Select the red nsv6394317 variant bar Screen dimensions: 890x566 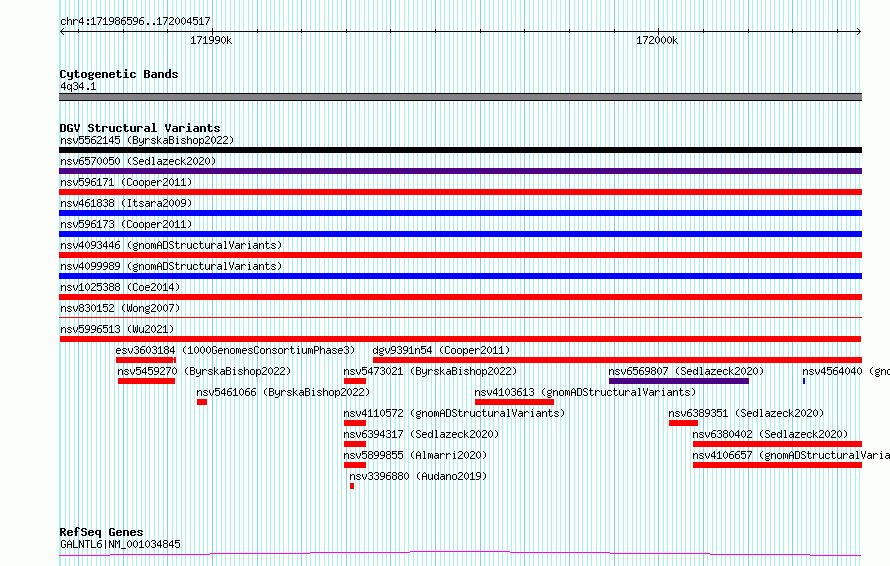(355, 444)
